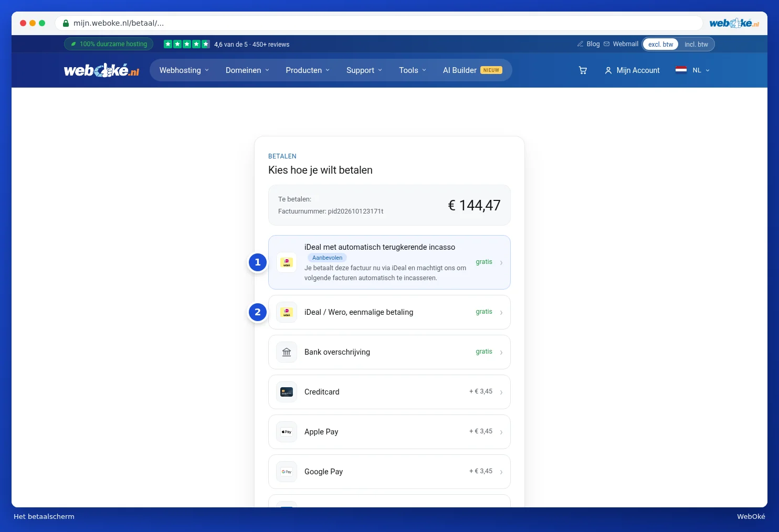Click the chevron on the Apple Pay row

pos(501,432)
